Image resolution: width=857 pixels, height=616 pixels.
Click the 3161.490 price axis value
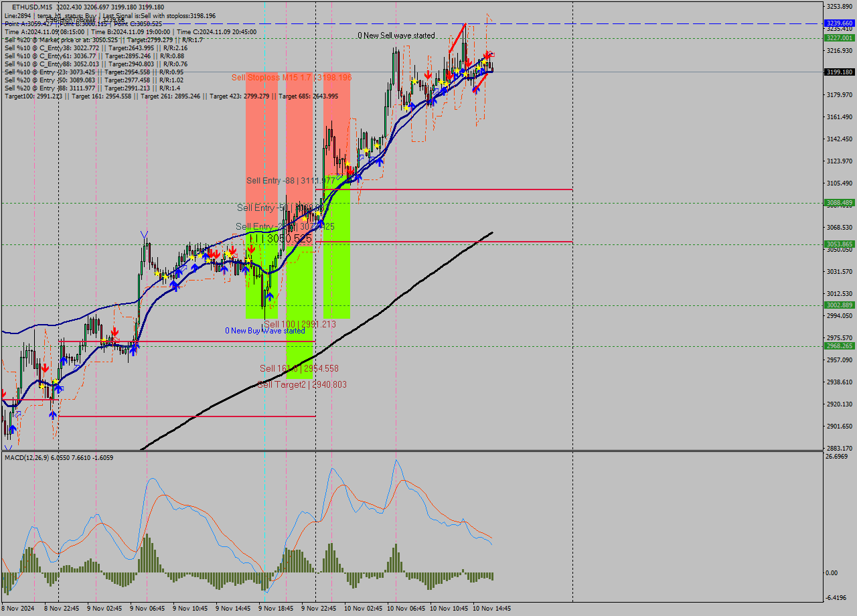click(840, 117)
